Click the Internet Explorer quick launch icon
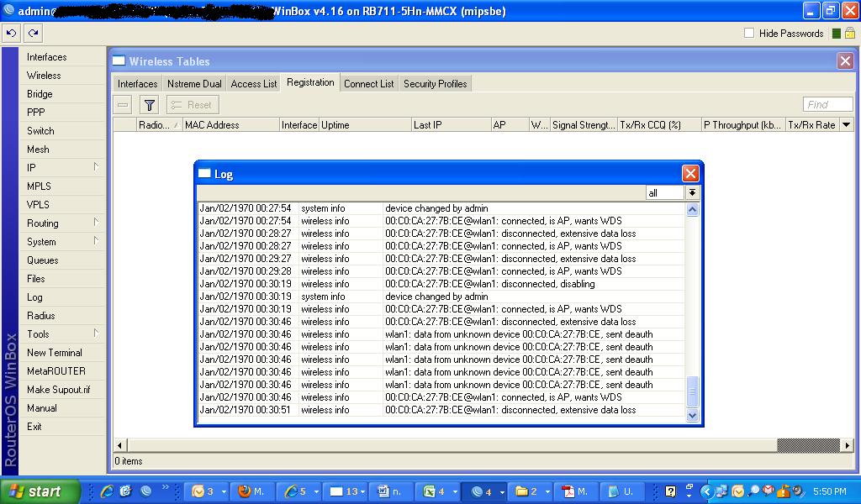 (107, 491)
